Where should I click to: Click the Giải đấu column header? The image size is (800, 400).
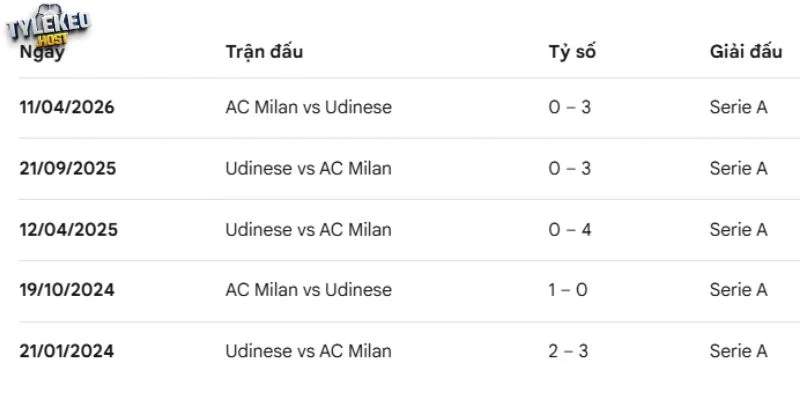point(746,52)
